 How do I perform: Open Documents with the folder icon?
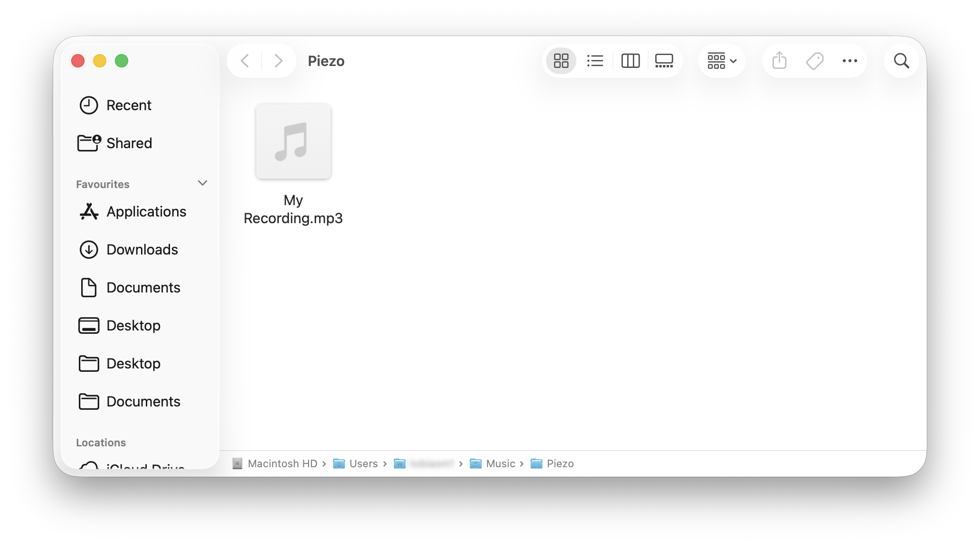click(x=140, y=401)
